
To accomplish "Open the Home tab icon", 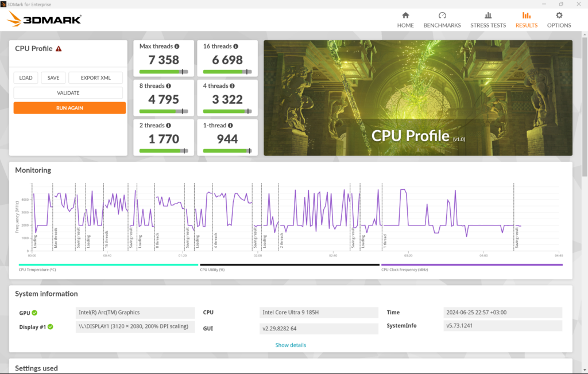I will (405, 15).
